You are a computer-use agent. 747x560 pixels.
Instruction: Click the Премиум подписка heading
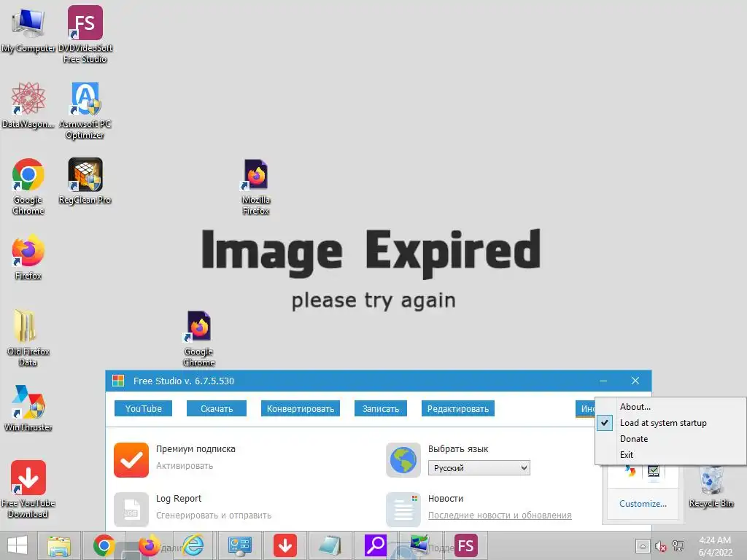tap(196, 449)
